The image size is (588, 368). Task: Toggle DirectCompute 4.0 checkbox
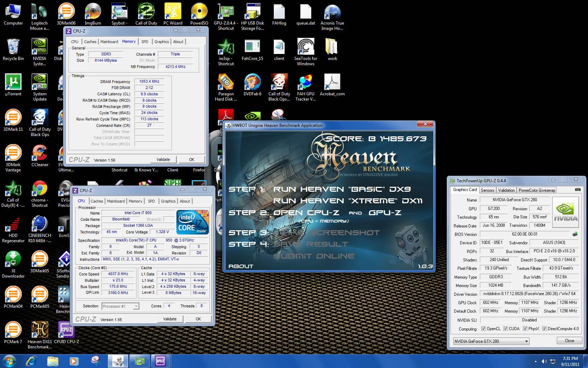click(x=544, y=328)
